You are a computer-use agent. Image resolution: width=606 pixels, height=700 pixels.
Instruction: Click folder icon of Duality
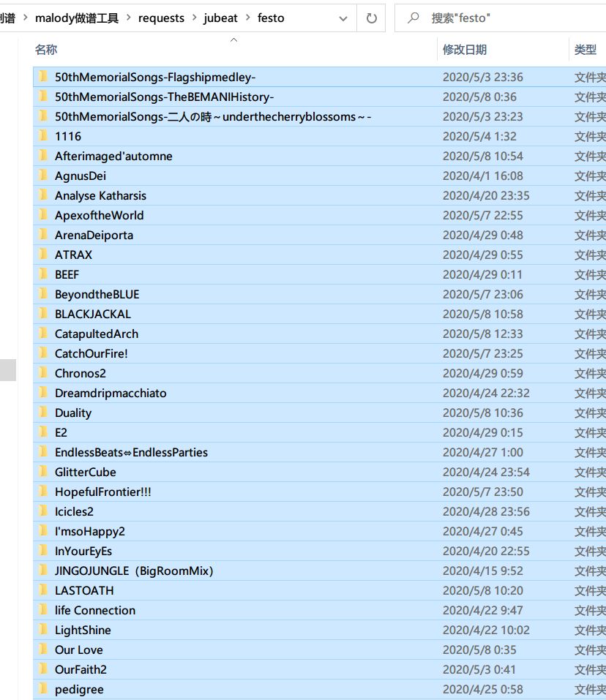43,413
